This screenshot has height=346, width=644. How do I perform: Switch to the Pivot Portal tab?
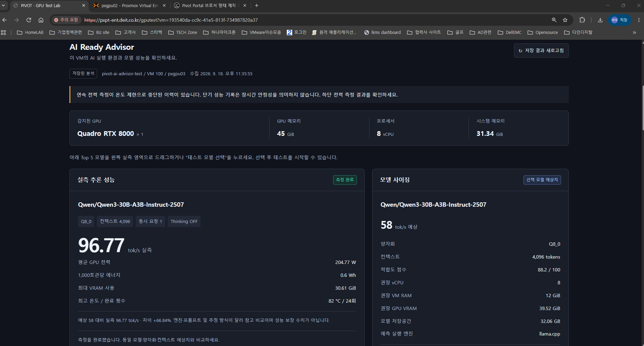click(x=210, y=5)
